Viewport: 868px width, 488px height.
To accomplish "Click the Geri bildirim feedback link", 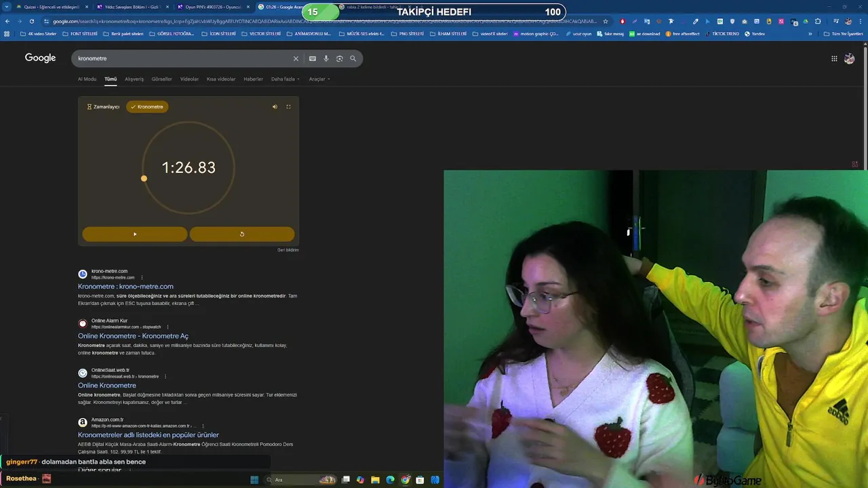I will (x=288, y=250).
